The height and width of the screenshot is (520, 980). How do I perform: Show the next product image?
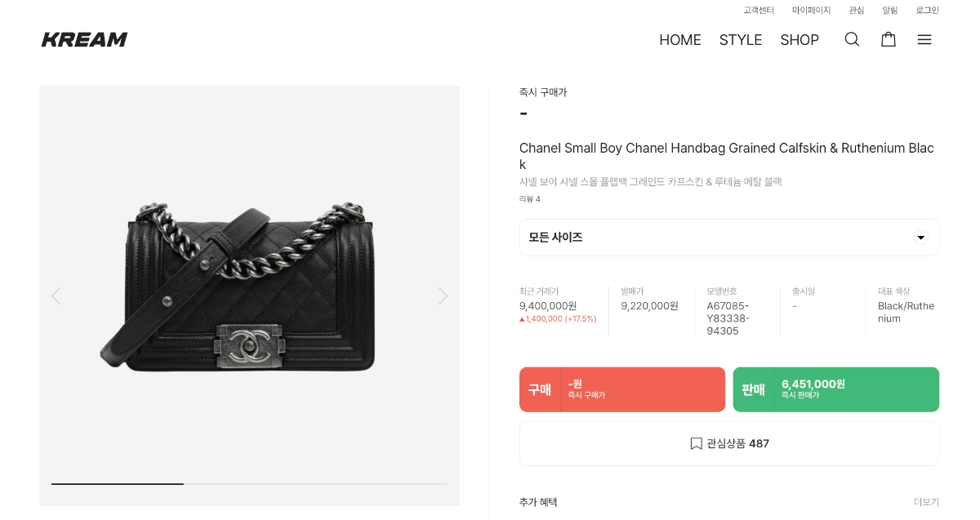click(x=443, y=296)
